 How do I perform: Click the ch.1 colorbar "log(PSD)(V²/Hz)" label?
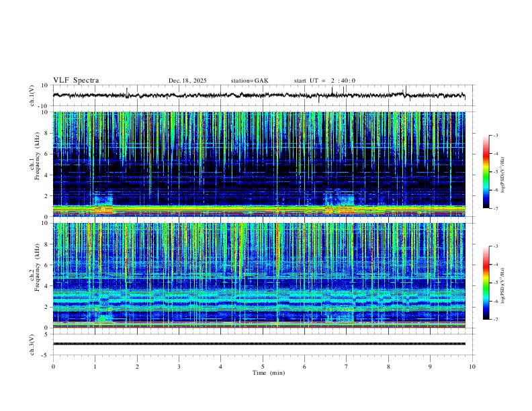point(502,175)
